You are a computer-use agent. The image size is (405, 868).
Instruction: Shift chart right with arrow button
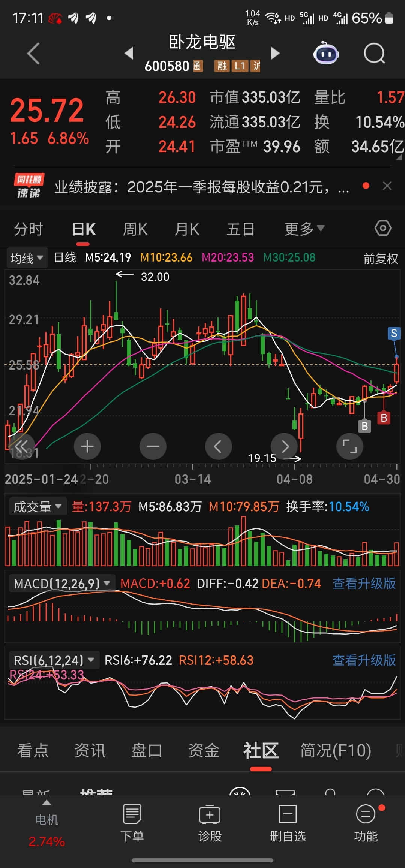coord(284,446)
